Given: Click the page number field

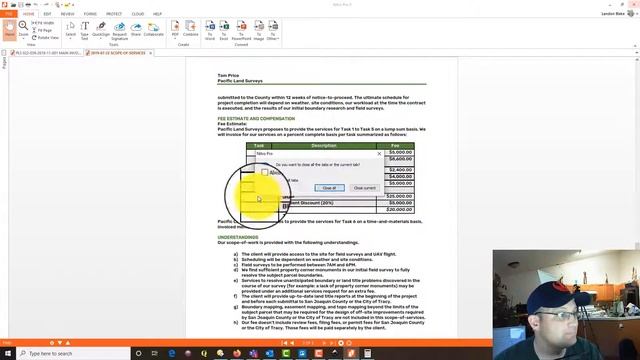Looking at the screenshot, I should click(308, 343).
